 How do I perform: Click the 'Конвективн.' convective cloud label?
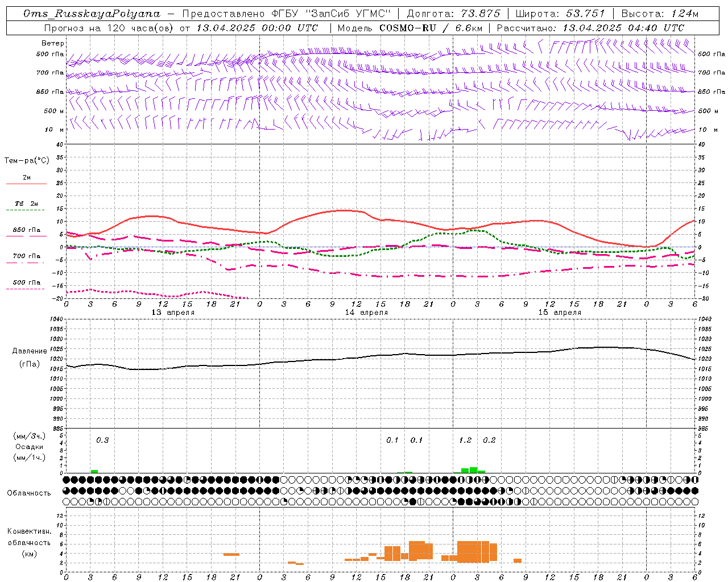[29, 531]
